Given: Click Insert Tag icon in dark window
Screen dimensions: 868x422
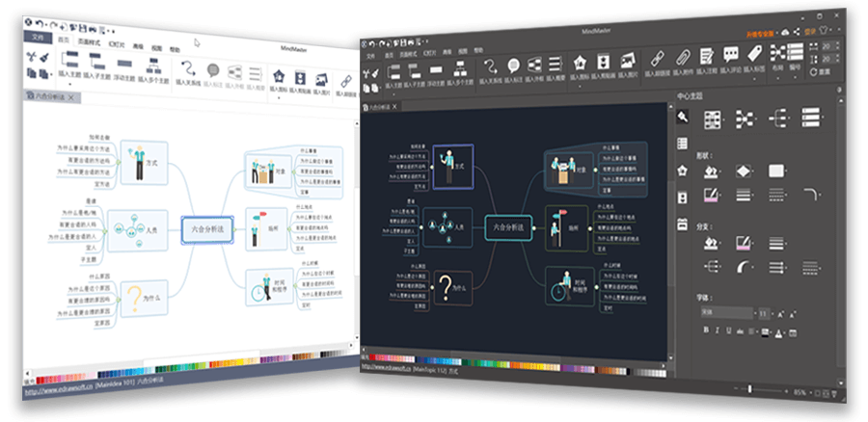Looking at the screenshot, I should pos(754,53).
